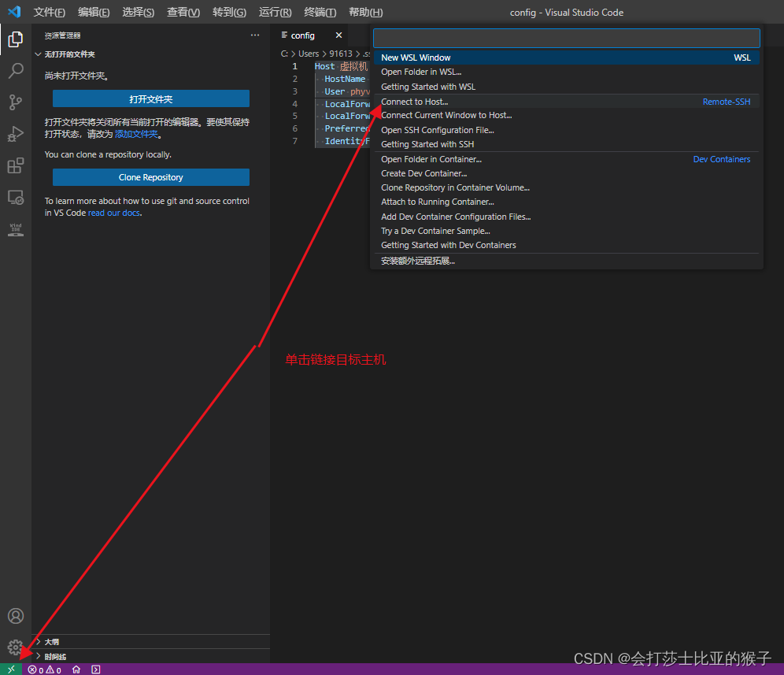The height and width of the screenshot is (675, 784).
Task: Open the 查看(V) menu
Action: click(183, 12)
